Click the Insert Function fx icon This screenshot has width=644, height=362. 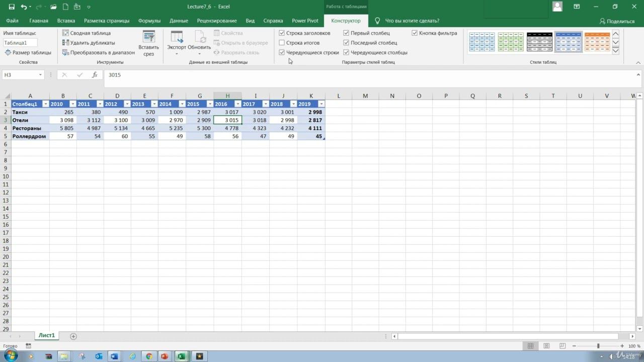95,75
